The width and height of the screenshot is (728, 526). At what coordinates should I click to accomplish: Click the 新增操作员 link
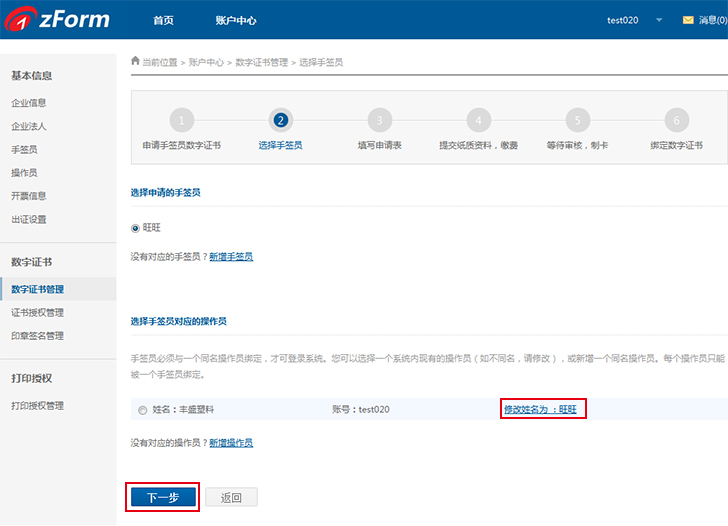coord(231,442)
